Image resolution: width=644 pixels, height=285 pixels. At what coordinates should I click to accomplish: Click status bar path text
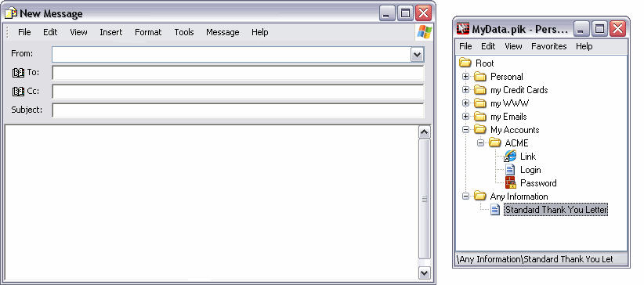click(535, 259)
